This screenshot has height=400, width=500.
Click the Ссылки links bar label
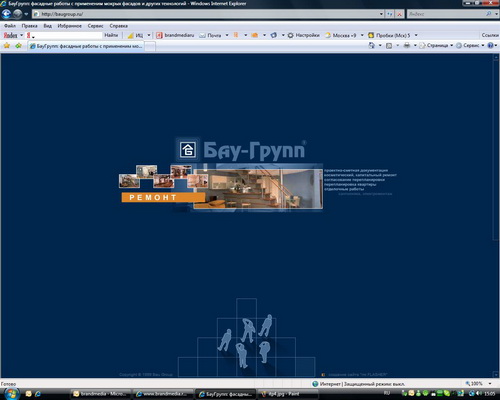tap(490, 35)
